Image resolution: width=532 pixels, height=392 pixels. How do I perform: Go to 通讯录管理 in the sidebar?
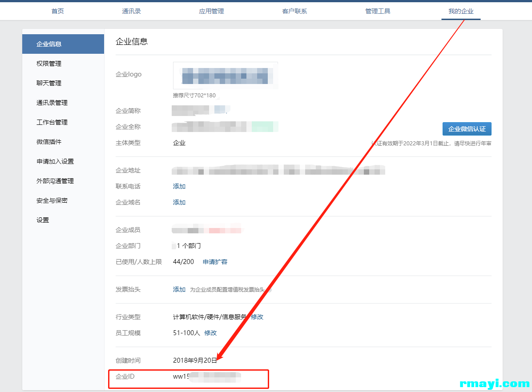52,103
